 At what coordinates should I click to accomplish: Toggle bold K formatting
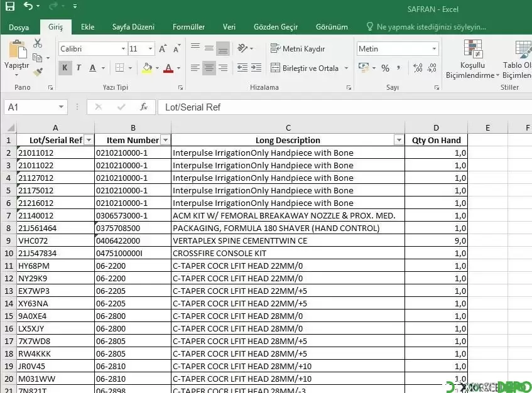coord(65,68)
